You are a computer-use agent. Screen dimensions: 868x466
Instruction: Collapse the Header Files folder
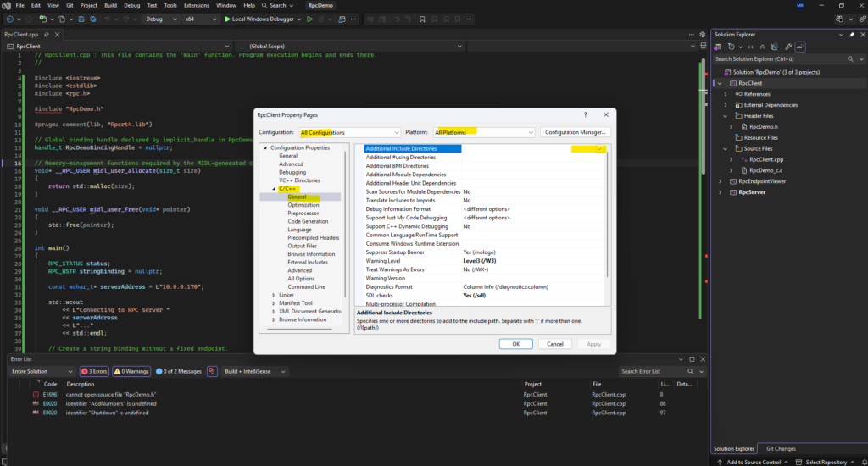pyautogui.click(x=726, y=116)
